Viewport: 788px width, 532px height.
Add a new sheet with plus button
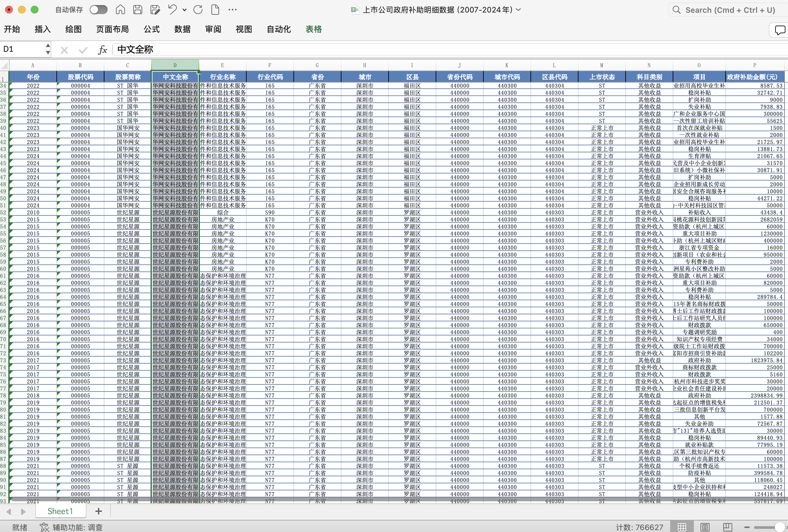98,511
